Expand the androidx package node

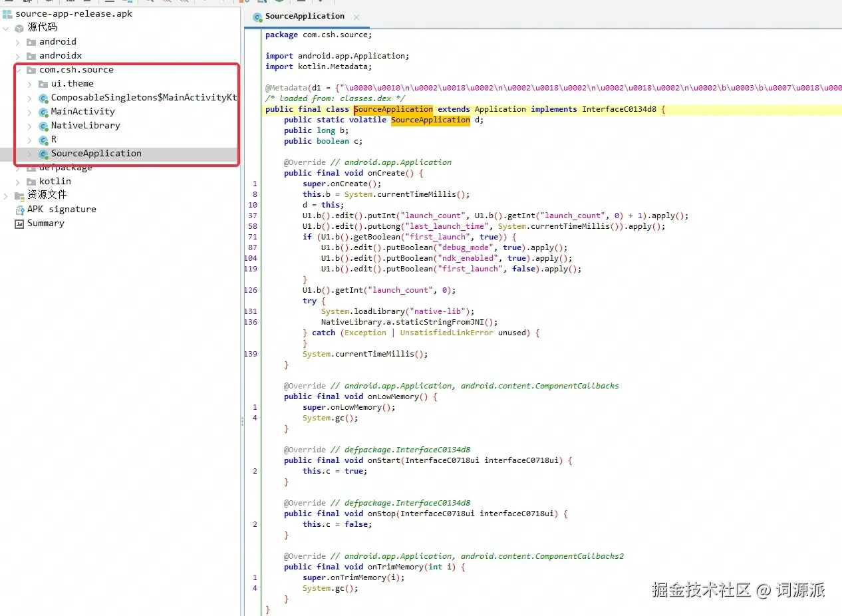click(18, 56)
